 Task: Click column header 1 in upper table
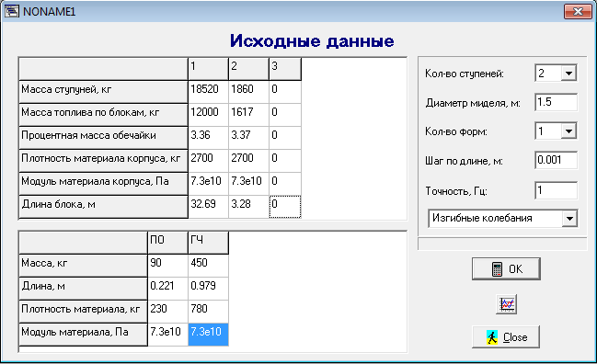(x=208, y=69)
